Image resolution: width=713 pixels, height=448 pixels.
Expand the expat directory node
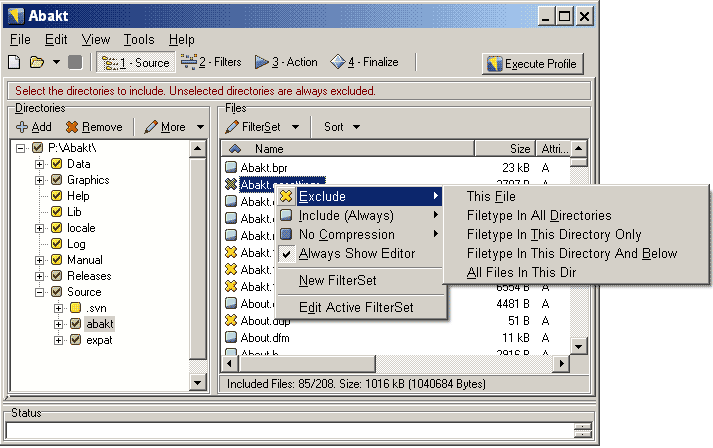click(58, 340)
